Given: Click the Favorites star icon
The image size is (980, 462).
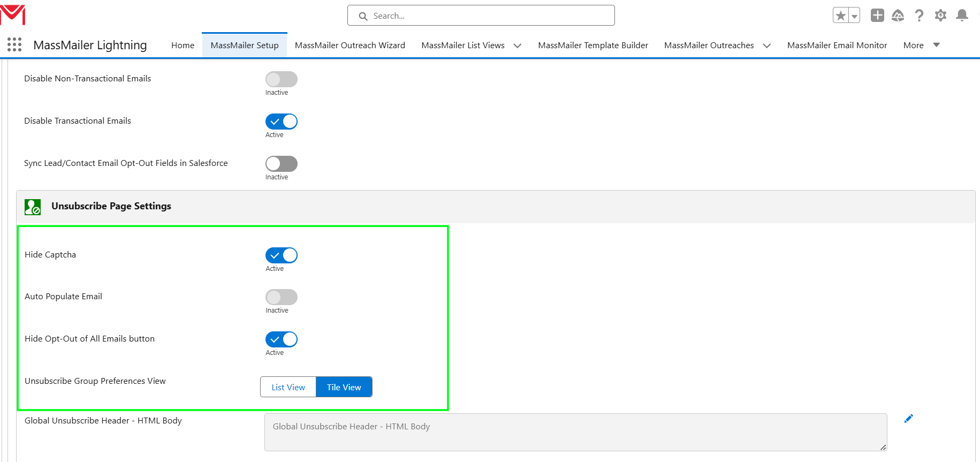Looking at the screenshot, I should pos(841,16).
